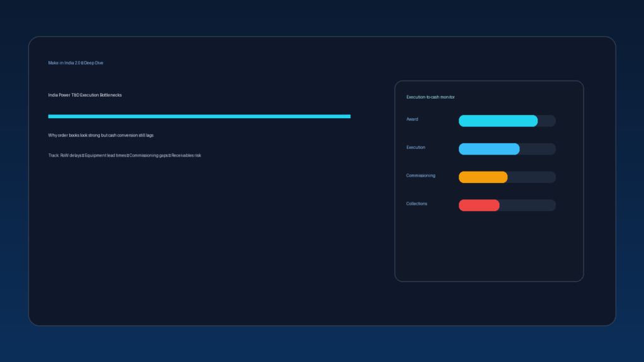The image size is (644, 362).
Task: Click the blue filled Execution progress bar
Action: [489, 149]
